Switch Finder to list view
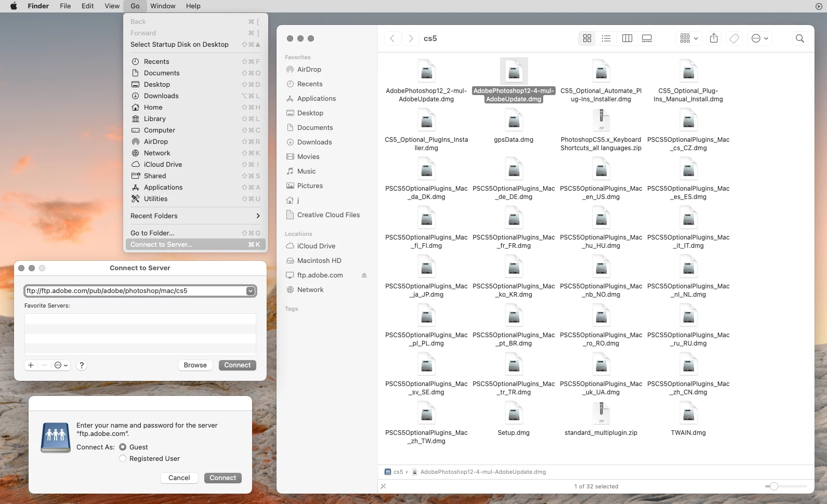The width and height of the screenshot is (827, 504). pos(606,38)
